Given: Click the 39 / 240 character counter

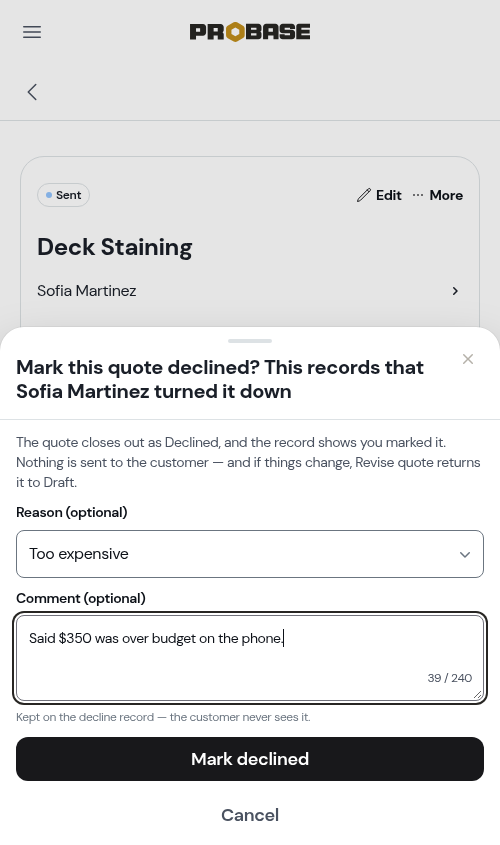Looking at the screenshot, I should coord(450,678).
